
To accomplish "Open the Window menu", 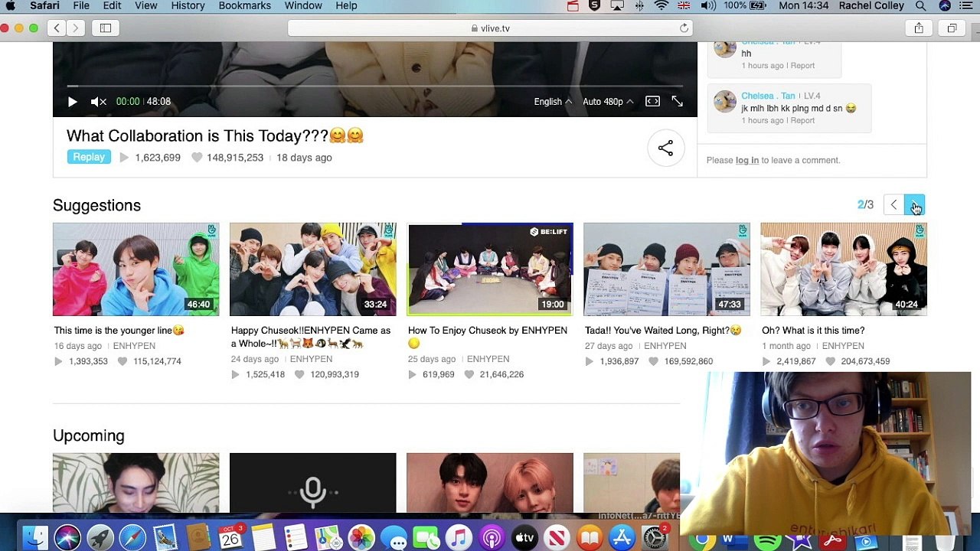I will point(303,5).
